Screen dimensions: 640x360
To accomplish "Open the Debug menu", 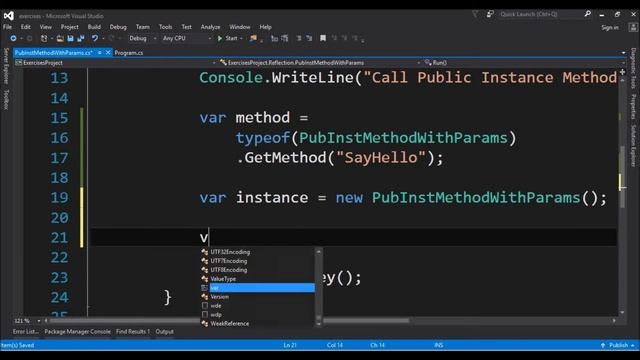I will [118, 27].
